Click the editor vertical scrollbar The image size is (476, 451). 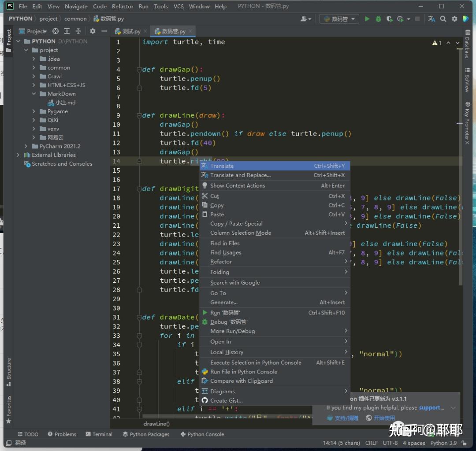[x=460, y=176]
